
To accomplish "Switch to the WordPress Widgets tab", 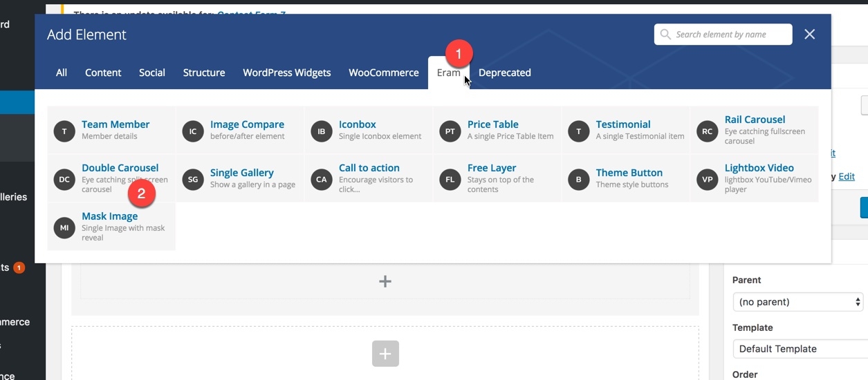I will (x=286, y=73).
